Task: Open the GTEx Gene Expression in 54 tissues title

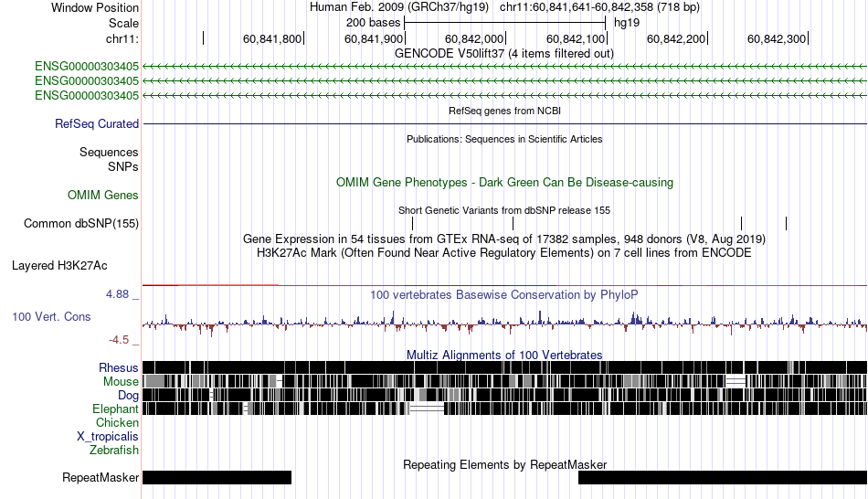Action: pyautogui.click(x=504, y=239)
